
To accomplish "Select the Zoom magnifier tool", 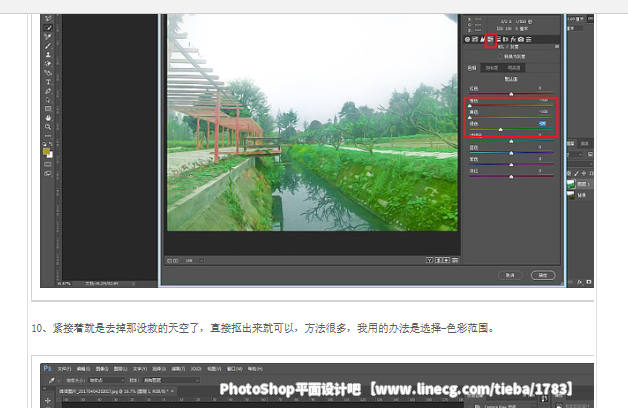I will point(48,127).
